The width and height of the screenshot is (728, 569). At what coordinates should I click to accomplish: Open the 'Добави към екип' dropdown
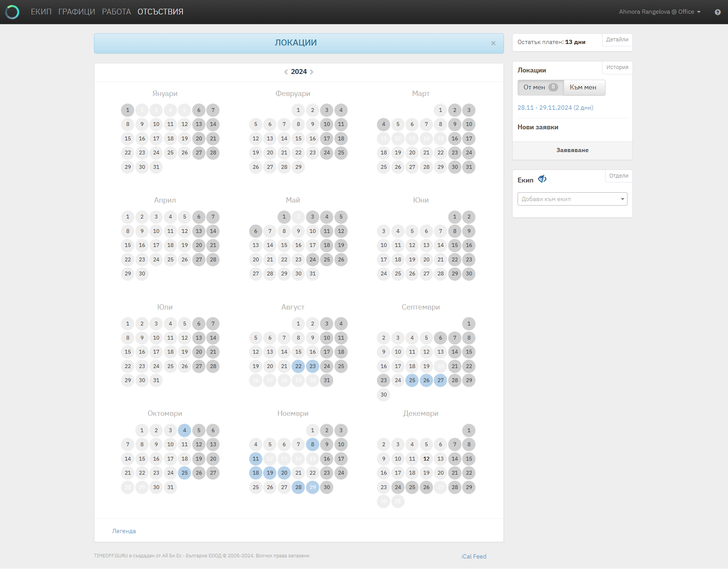coord(572,199)
